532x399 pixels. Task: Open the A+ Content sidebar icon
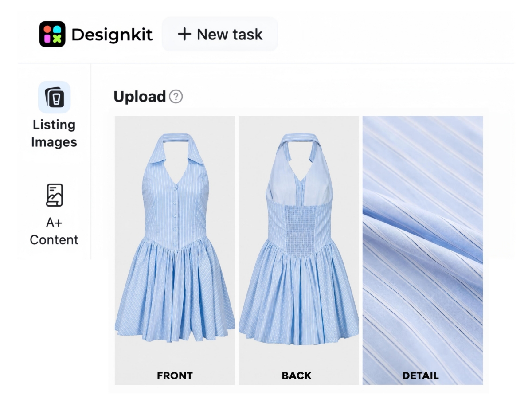pos(55,195)
